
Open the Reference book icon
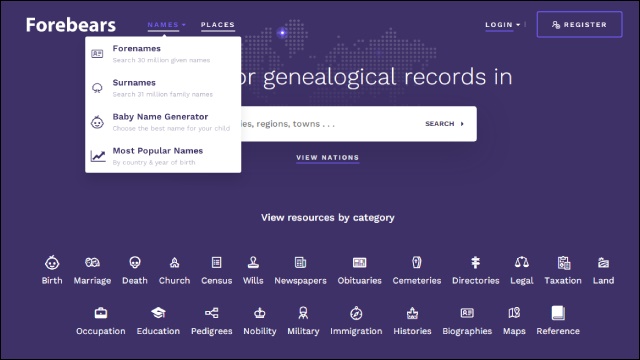558,313
